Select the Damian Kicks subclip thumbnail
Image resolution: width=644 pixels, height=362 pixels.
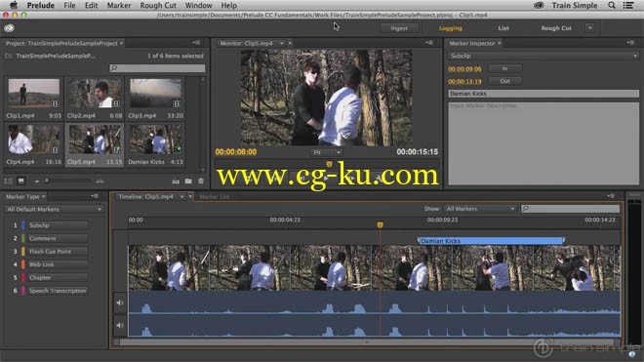point(156,140)
